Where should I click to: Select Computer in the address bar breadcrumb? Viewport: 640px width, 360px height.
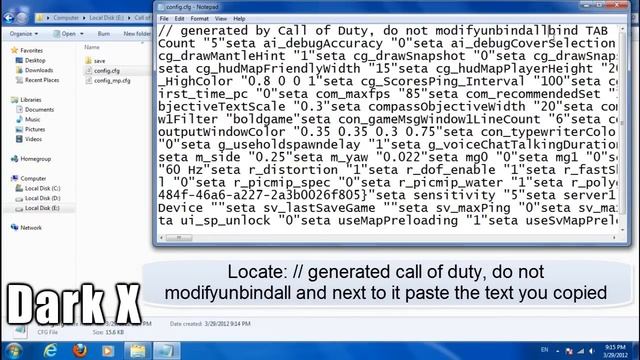(x=66, y=18)
